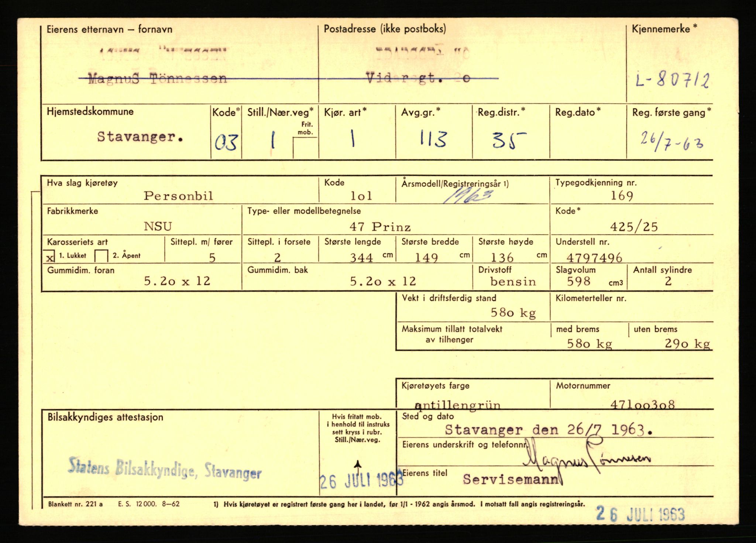Image resolution: width=756 pixels, height=543 pixels.
Task: Click the first registration date '26/7-63'
Action: 671,142
